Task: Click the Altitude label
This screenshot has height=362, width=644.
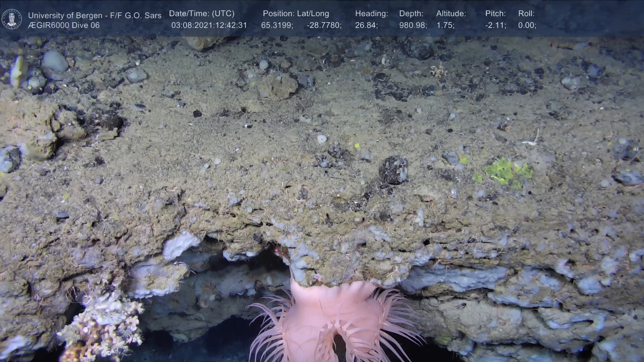Action: [451, 14]
